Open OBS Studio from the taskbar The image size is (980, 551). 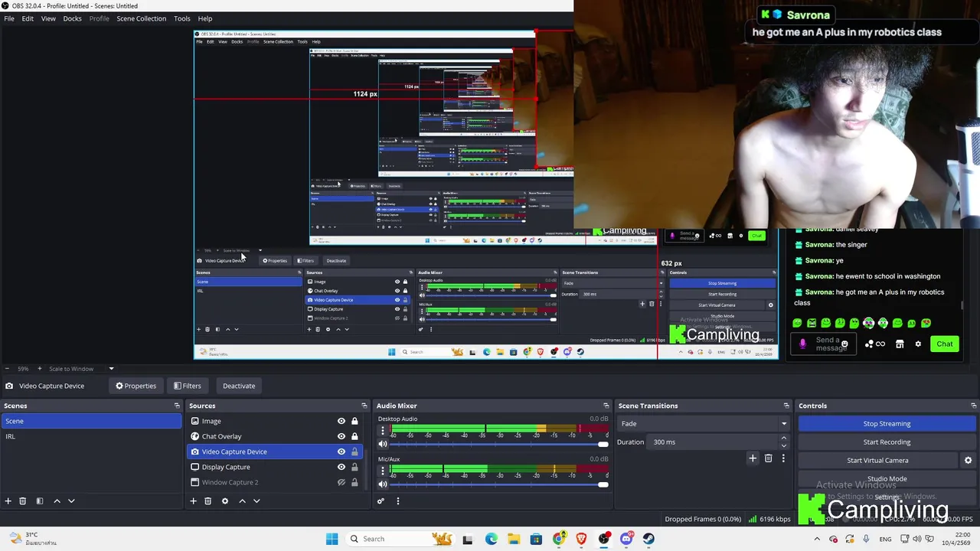(x=604, y=539)
